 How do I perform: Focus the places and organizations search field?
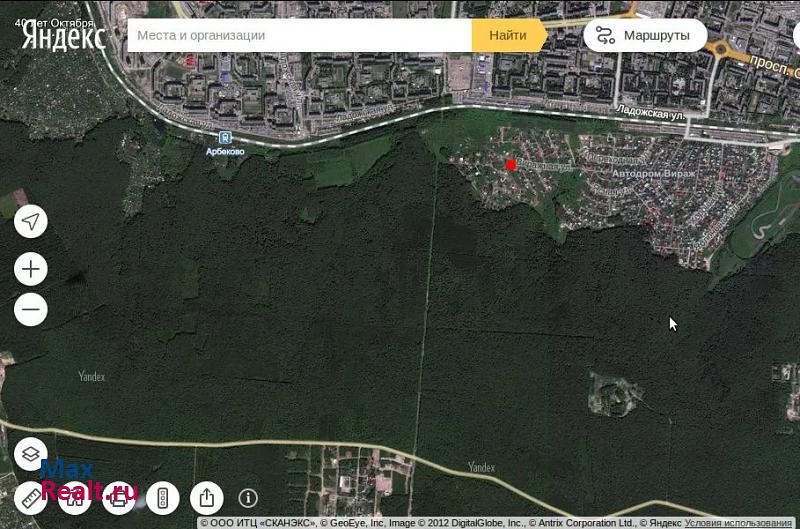coord(300,35)
